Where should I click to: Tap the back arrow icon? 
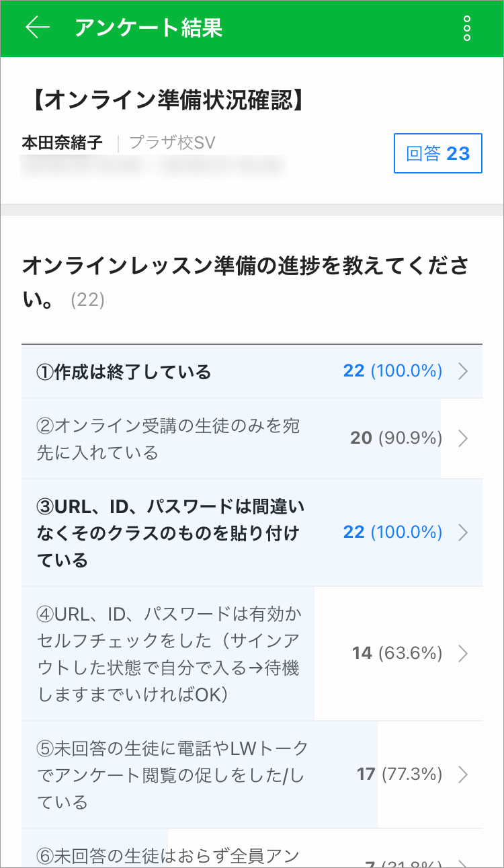pyautogui.click(x=38, y=28)
